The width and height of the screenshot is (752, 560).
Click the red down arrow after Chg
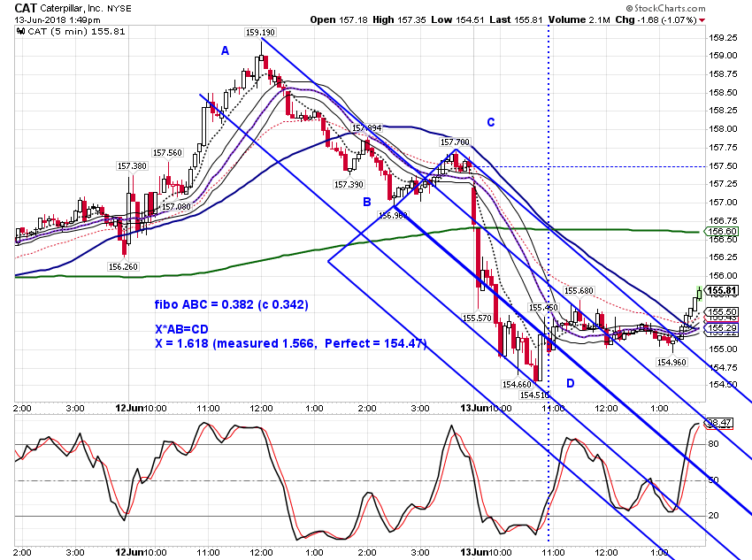[x=702, y=20]
